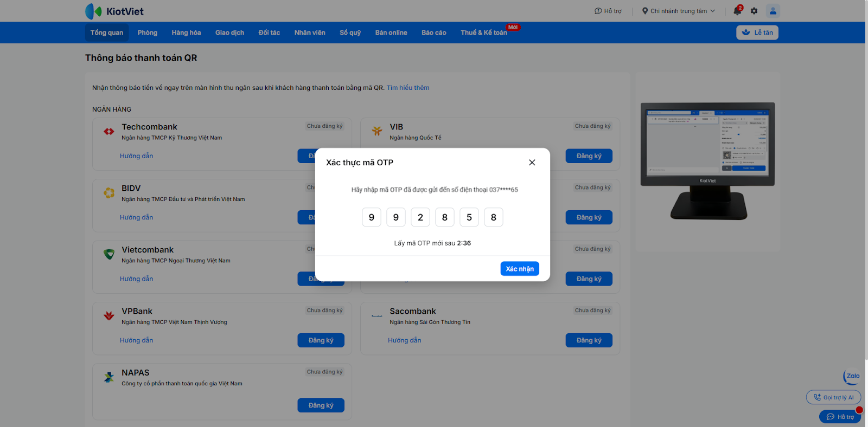
Task: Open Techcombank Hướng dẫn guide link
Action: (x=137, y=156)
